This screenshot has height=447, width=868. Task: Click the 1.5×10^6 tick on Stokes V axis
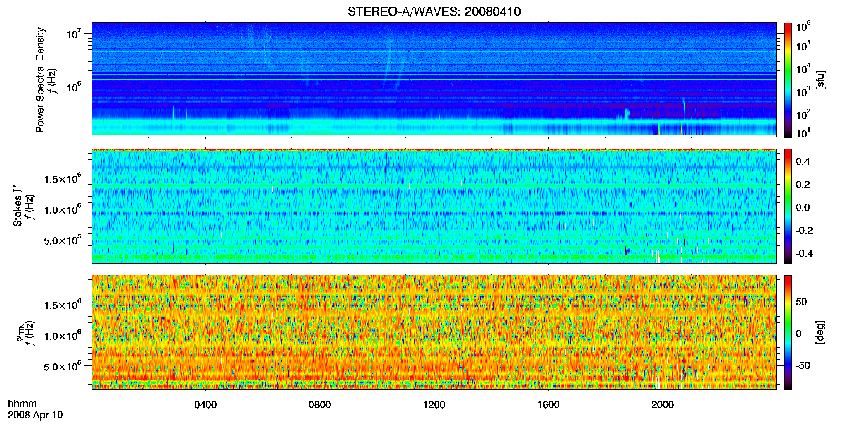[x=63, y=178]
